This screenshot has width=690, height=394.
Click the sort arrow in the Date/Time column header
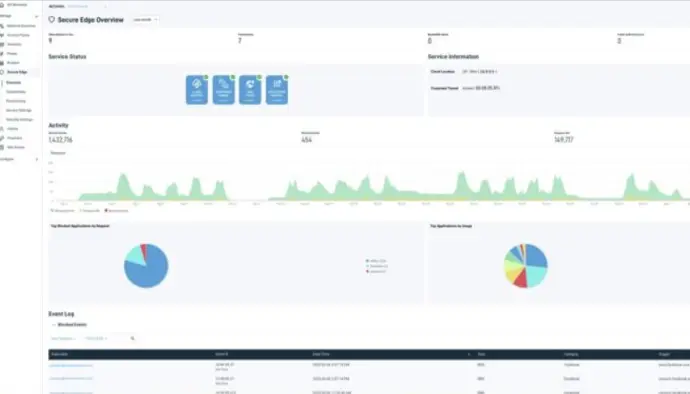pyautogui.click(x=469, y=354)
